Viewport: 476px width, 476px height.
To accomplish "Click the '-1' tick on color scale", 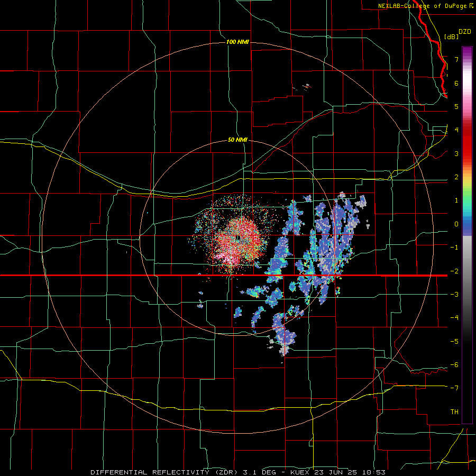I will click(454, 248).
